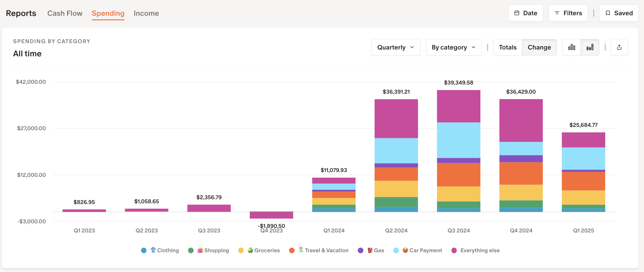Click the chevron beside By category

click(x=473, y=47)
